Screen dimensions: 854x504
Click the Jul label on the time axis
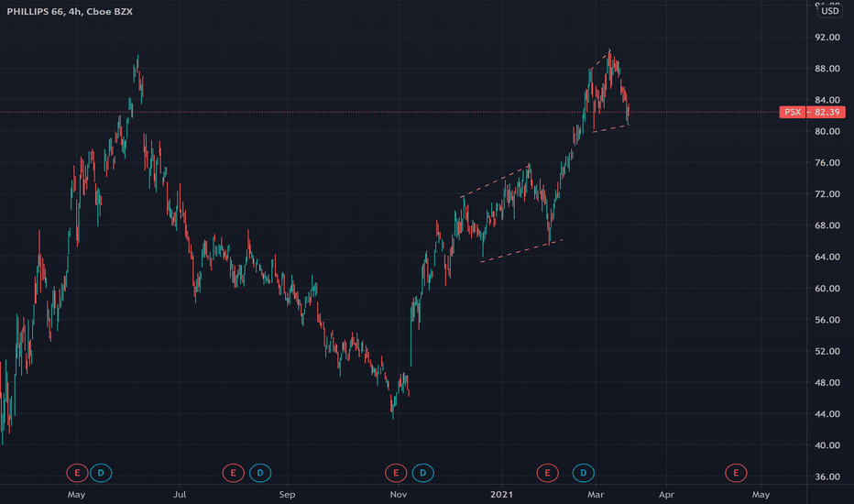(x=180, y=495)
